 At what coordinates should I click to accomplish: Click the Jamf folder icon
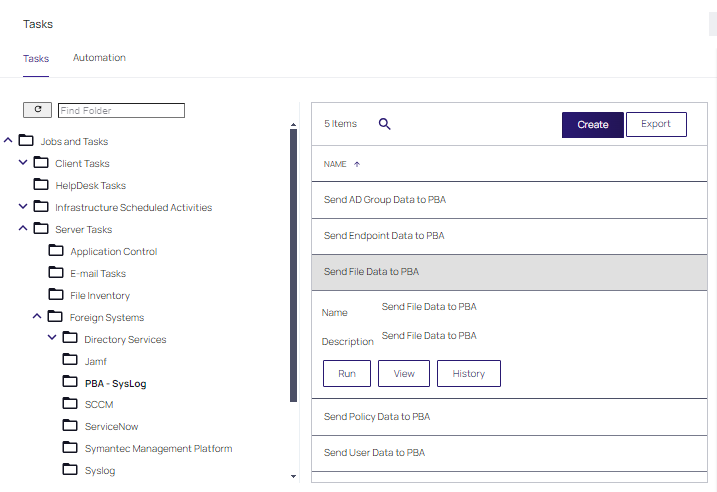pyautogui.click(x=70, y=360)
